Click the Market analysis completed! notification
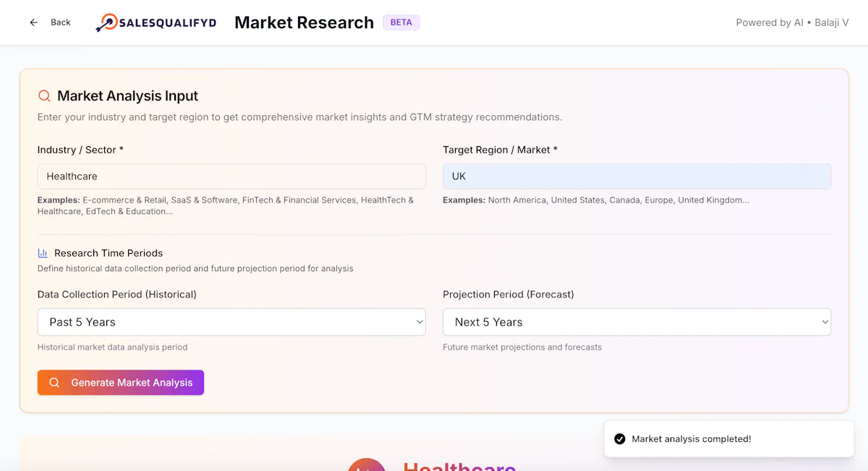 (x=729, y=439)
